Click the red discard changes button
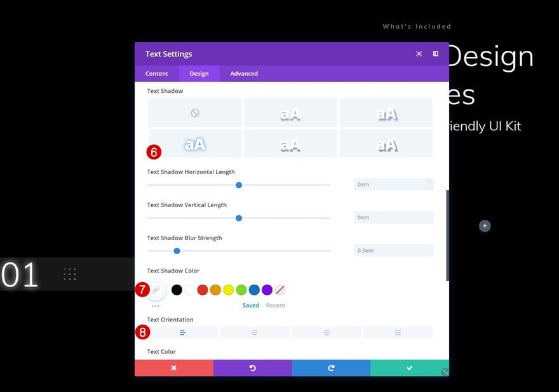This screenshot has height=392, width=559. (x=173, y=368)
